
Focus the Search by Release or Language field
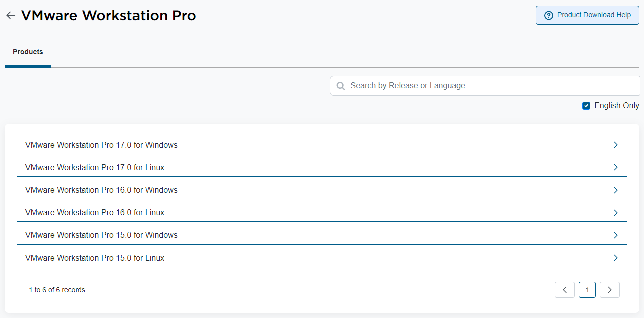pos(485,86)
